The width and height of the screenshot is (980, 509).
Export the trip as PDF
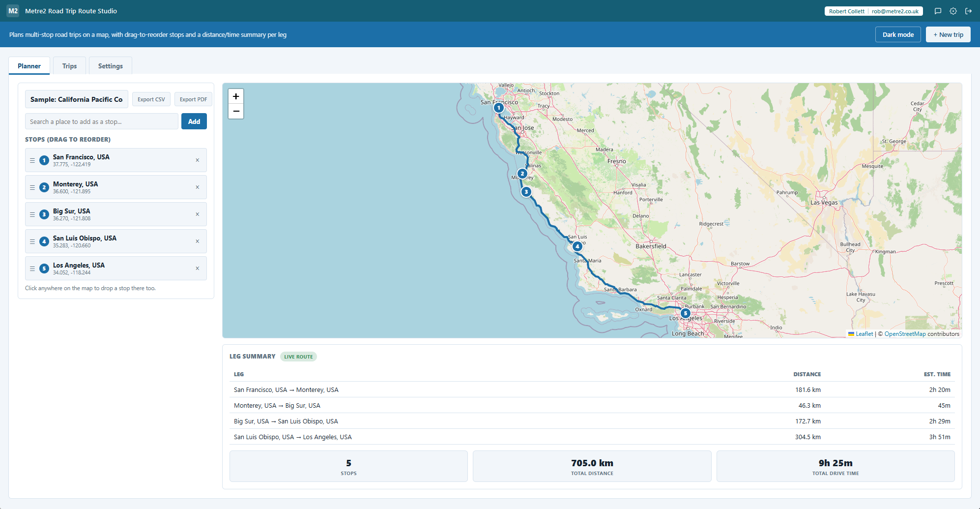click(194, 99)
